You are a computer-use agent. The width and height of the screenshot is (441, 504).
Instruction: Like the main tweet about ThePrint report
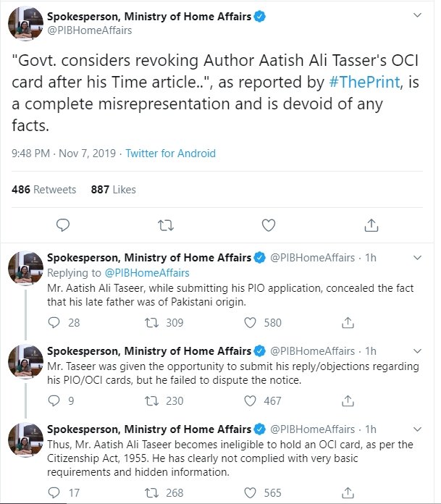coord(269,224)
